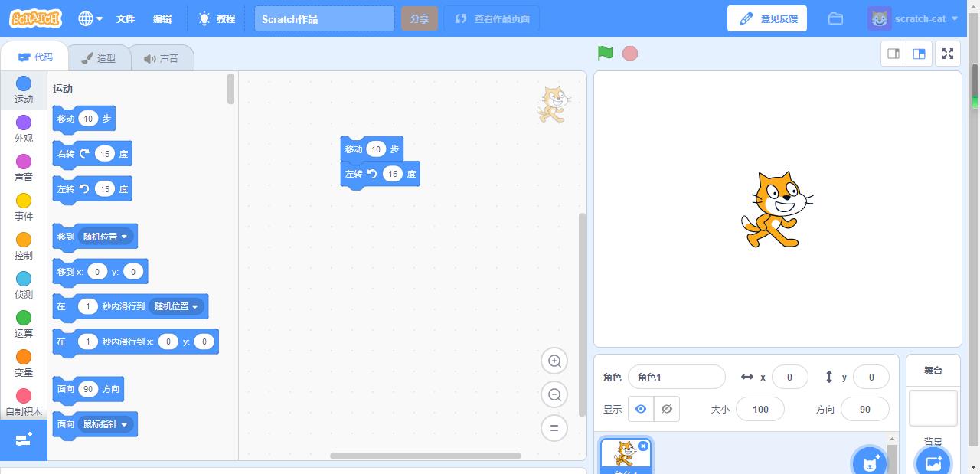
Task: Switch to large stage layout
Action: coord(920,54)
